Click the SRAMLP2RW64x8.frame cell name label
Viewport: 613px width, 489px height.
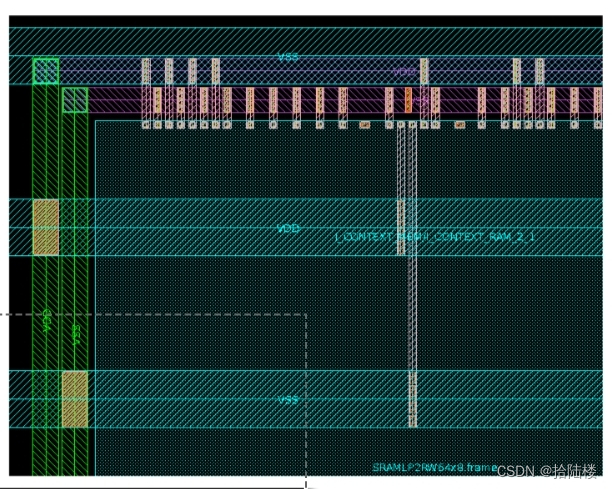pos(434,467)
